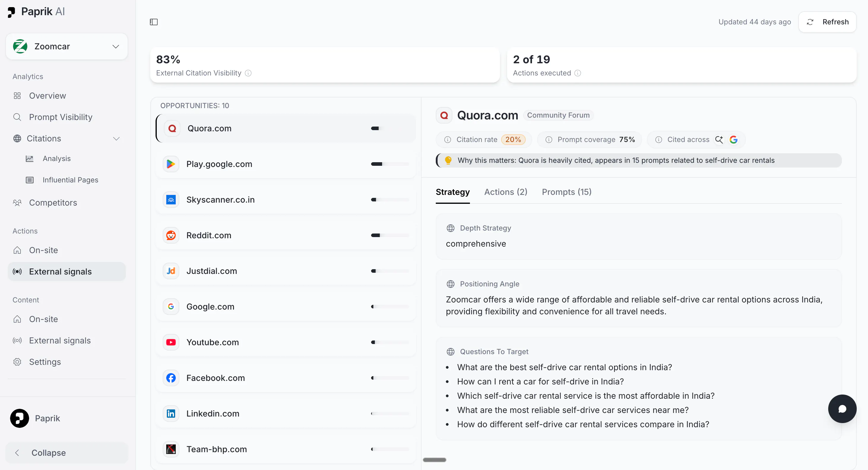Image resolution: width=868 pixels, height=470 pixels.
Task: Open On-site under Actions
Action: [x=67, y=250]
